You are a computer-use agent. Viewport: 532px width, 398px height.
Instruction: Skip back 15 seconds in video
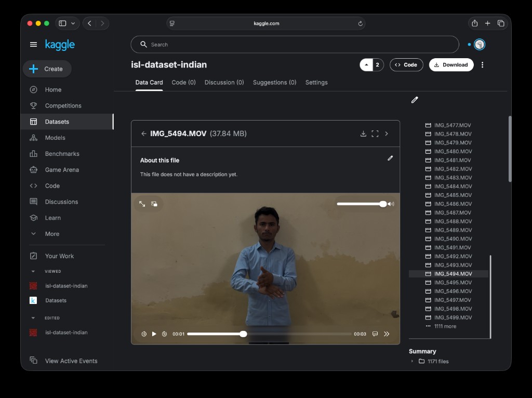coord(144,334)
